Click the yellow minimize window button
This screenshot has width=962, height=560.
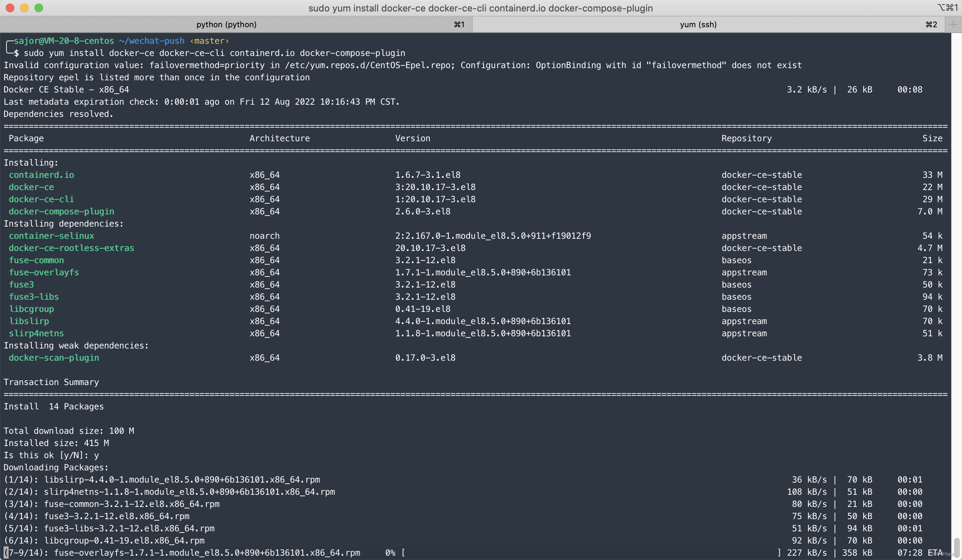point(24,8)
